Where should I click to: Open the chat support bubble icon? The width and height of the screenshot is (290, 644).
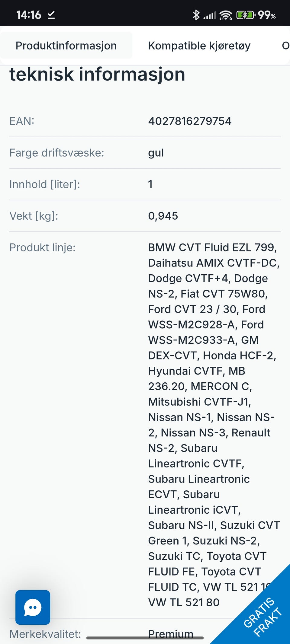(x=33, y=607)
